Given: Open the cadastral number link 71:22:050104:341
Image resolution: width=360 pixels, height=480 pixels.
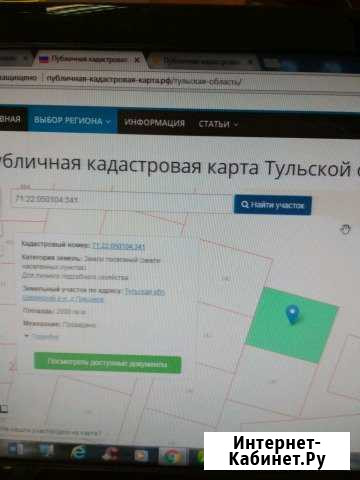Looking at the screenshot, I should coord(118,246).
